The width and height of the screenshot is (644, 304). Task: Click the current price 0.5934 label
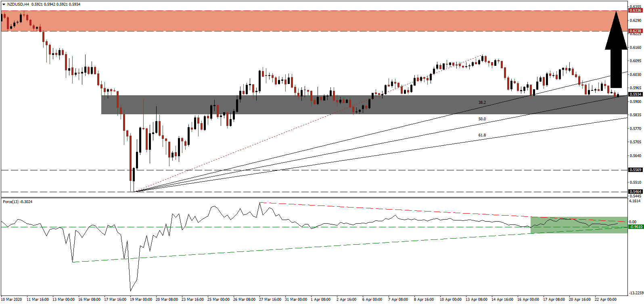click(x=636, y=94)
